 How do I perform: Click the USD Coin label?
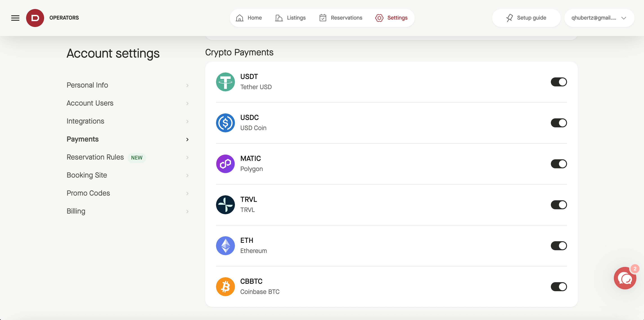pos(253,128)
